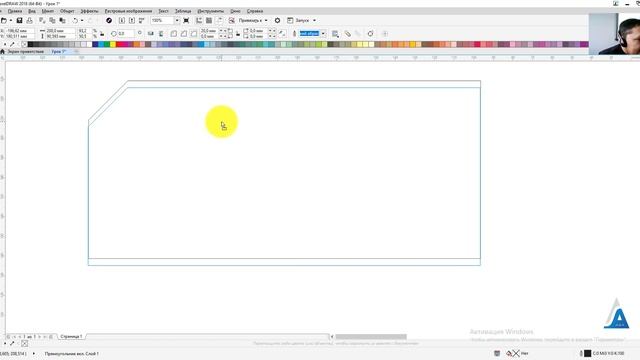Toggle Show grid button
This screenshot has height=360, width=640.
[x=209, y=20]
